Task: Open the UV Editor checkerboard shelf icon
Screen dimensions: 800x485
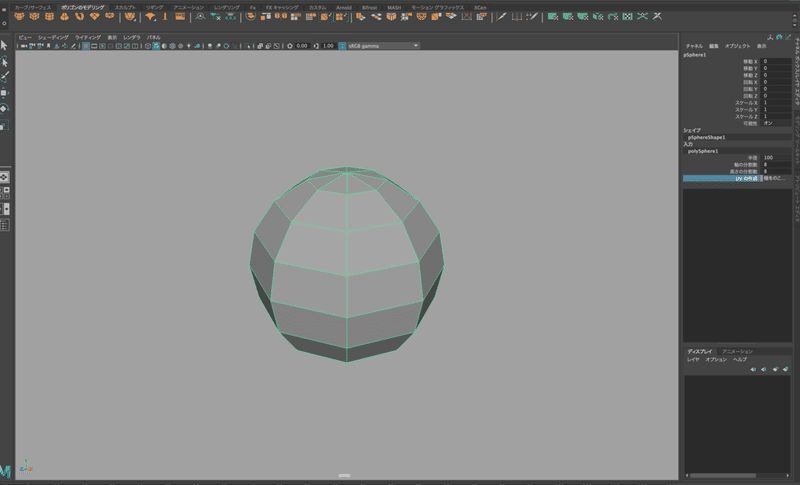Action: [628, 16]
